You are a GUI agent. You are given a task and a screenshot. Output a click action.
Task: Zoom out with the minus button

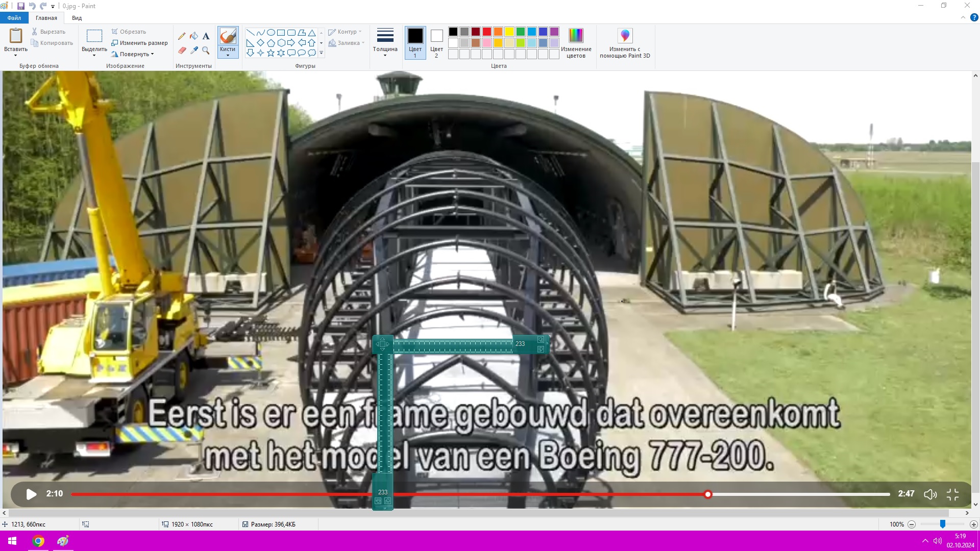912,524
